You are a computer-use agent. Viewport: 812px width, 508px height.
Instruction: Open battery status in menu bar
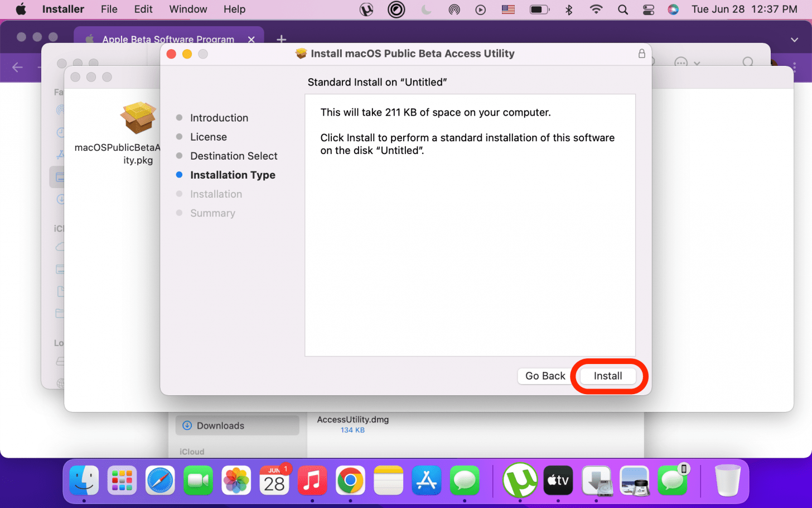(539, 9)
